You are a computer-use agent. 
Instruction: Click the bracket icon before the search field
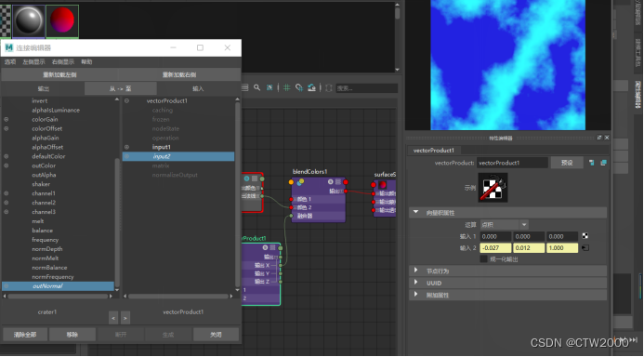pyautogui.click(x=329, y=88)
